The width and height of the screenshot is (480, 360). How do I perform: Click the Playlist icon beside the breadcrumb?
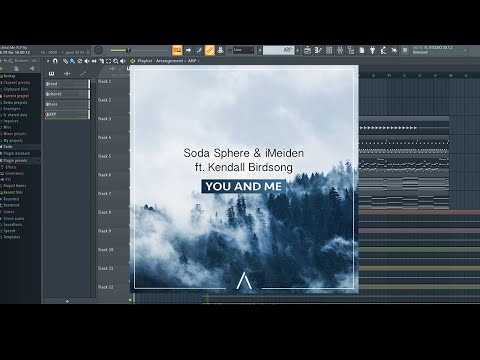133,61
